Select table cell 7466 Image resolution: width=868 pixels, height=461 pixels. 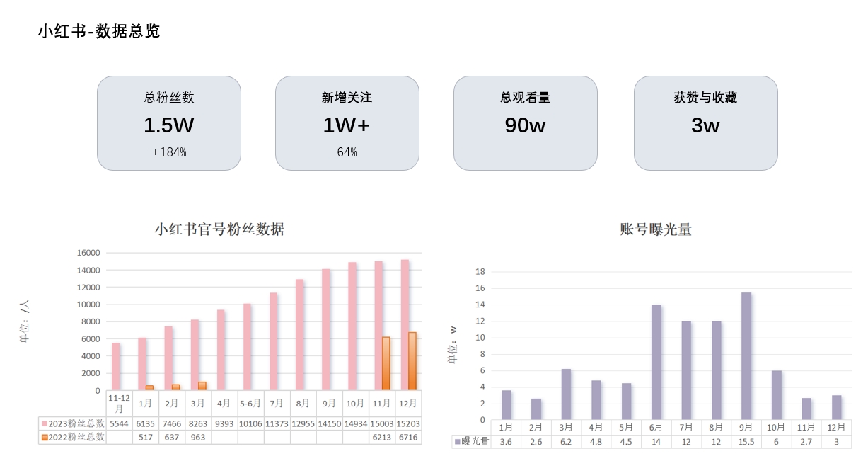tap(172, 423)
